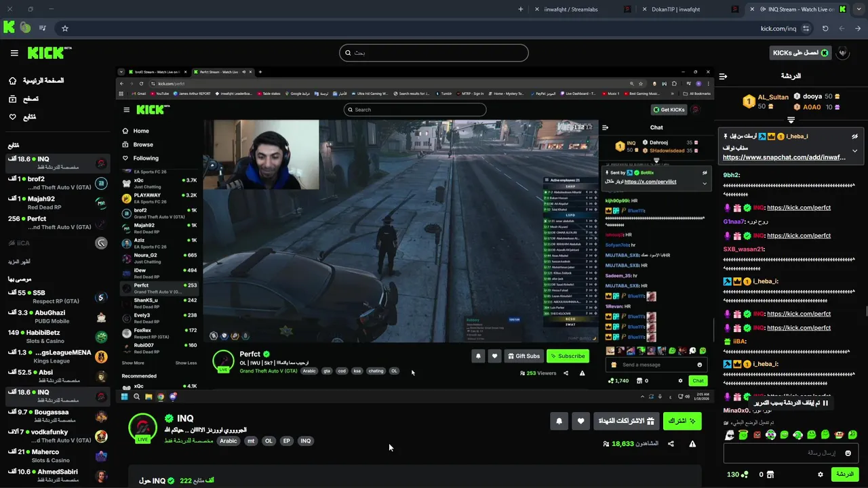Image resolution: width=868 pixels, height=488 pixels.
Task: Share the INQ stream
Action: (x=671, y=444)
